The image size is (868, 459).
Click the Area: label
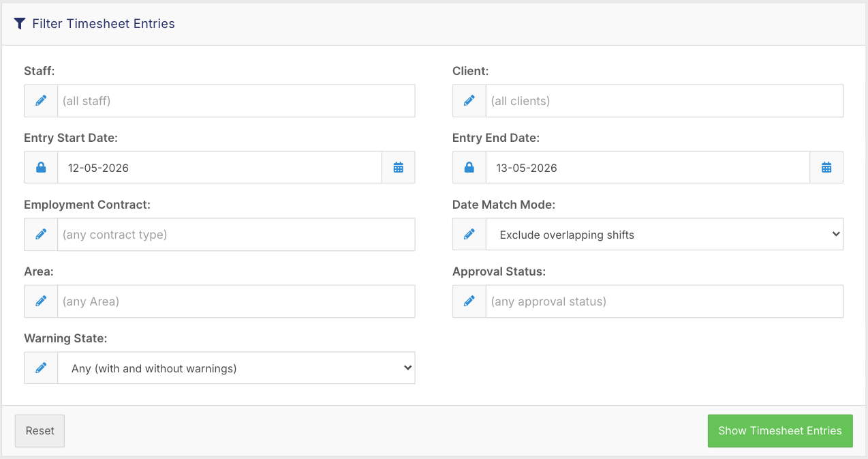39,271
